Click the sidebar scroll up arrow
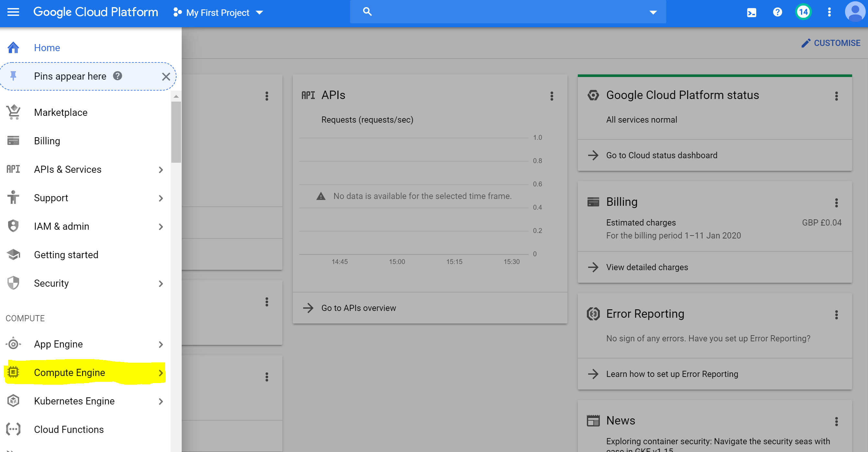Image resolution: width=868 pixels, height=452 pixels. (x=176, y=96)
